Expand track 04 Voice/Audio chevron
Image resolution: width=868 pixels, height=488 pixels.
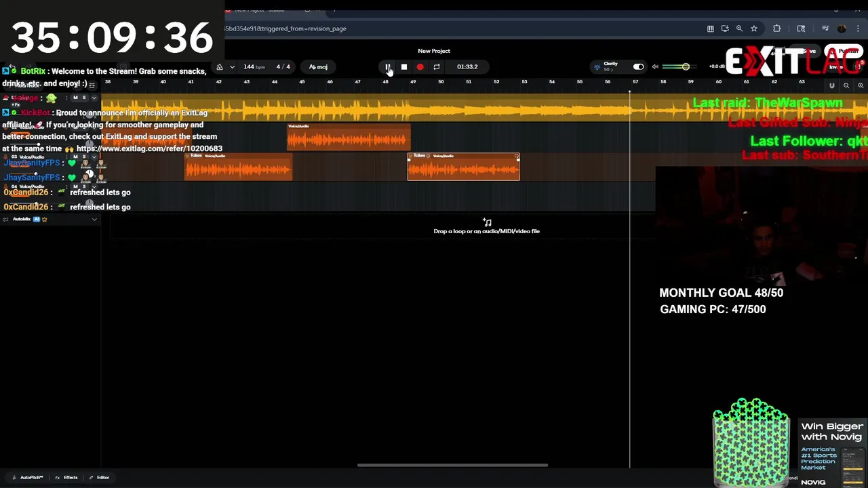(x=95, y=186)
